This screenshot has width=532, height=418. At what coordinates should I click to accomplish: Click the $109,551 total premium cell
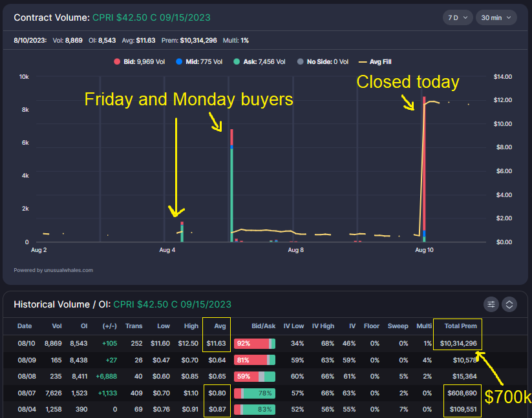coord(463,409)
